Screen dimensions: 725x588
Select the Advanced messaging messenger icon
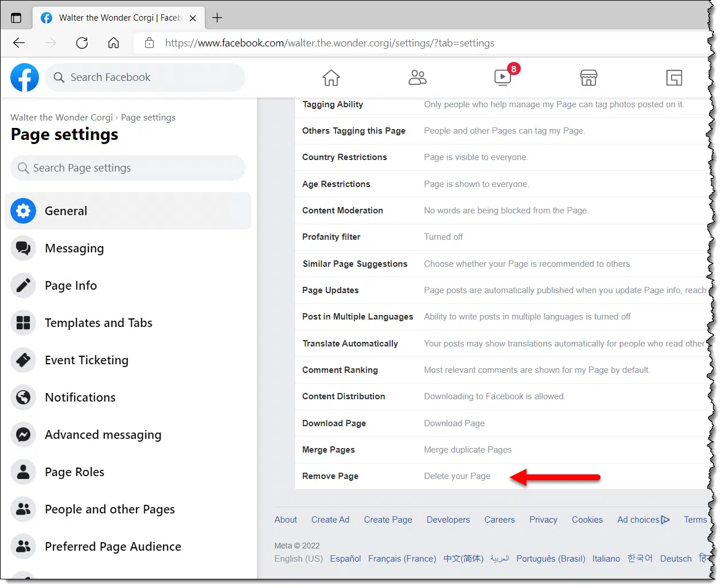23,435
